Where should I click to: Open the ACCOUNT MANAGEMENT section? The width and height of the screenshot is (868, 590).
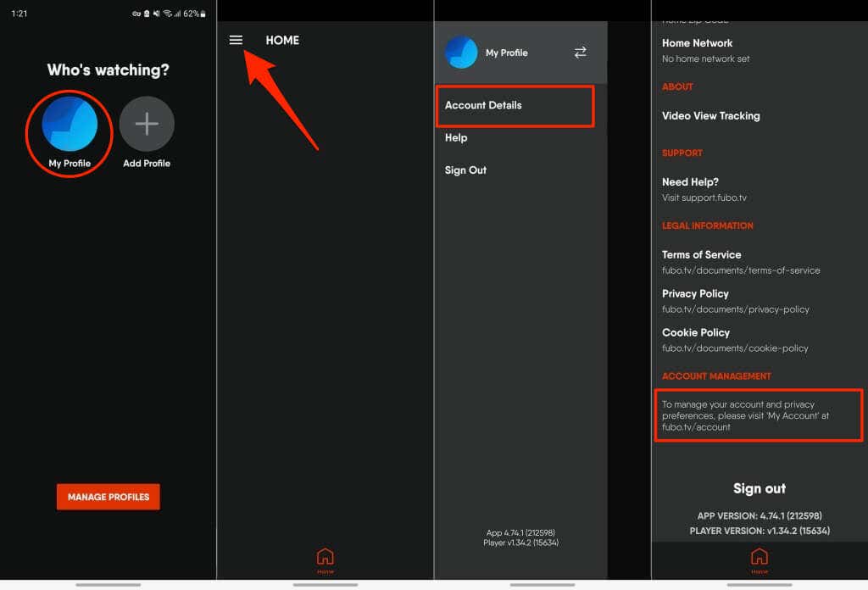(716, 376)
